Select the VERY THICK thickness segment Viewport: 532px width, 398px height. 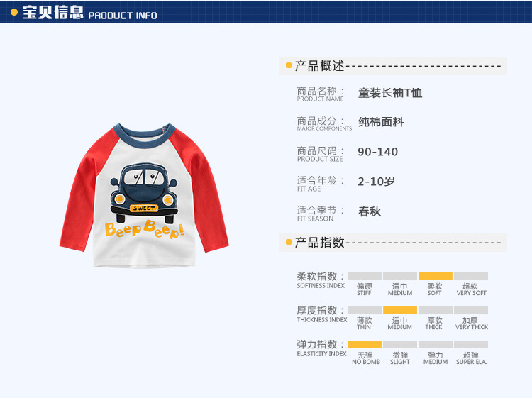[x=471, y=310]
